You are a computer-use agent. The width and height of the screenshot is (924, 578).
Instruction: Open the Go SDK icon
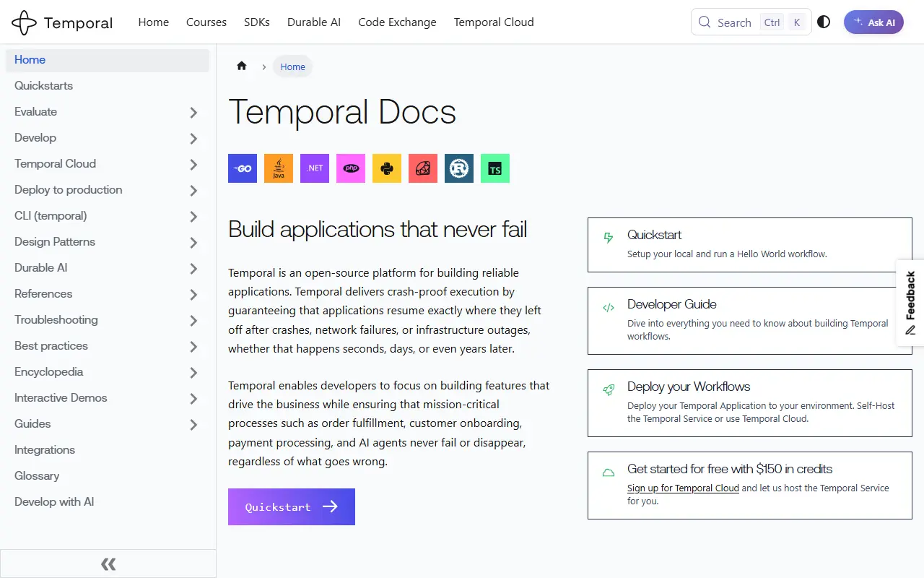(243, 168)
